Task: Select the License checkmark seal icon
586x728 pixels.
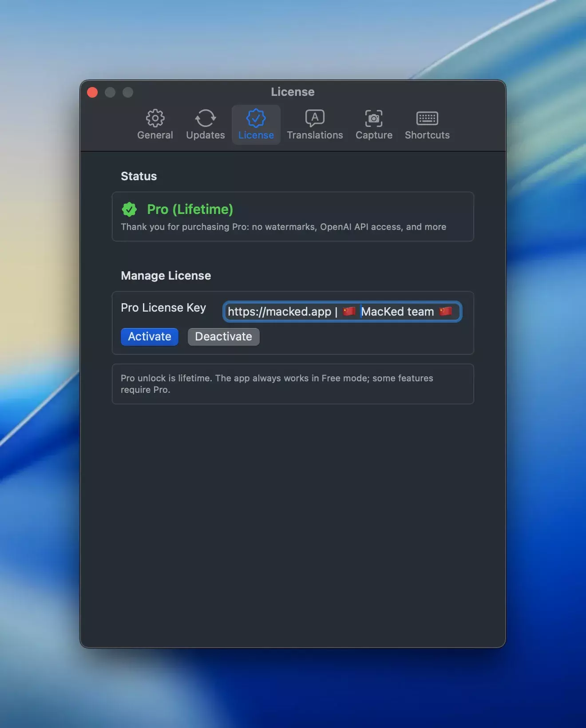Action: pos(256,118)
